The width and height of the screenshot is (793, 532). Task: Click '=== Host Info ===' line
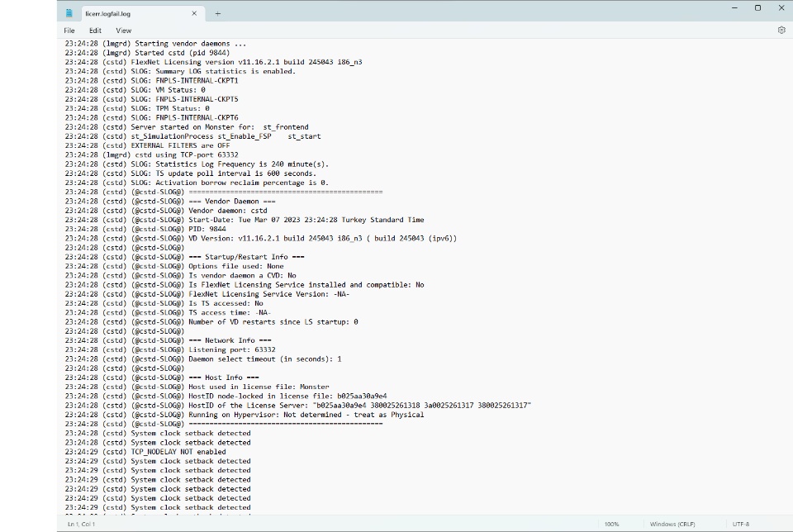162,378
